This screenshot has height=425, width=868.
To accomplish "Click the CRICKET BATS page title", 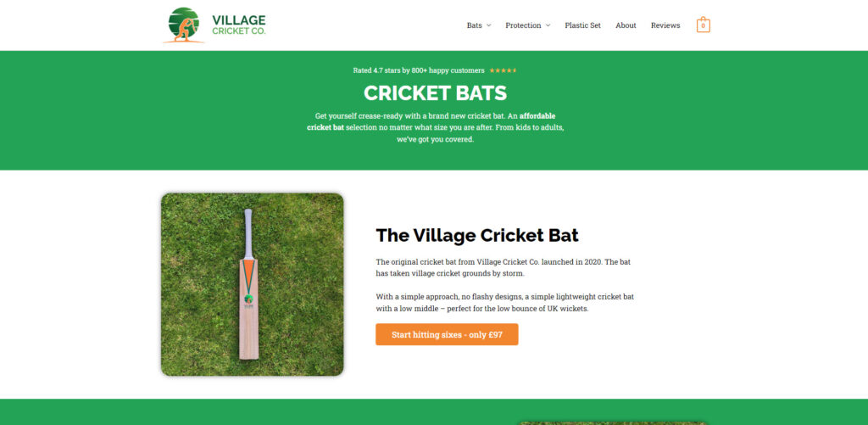I will (435, 93).
